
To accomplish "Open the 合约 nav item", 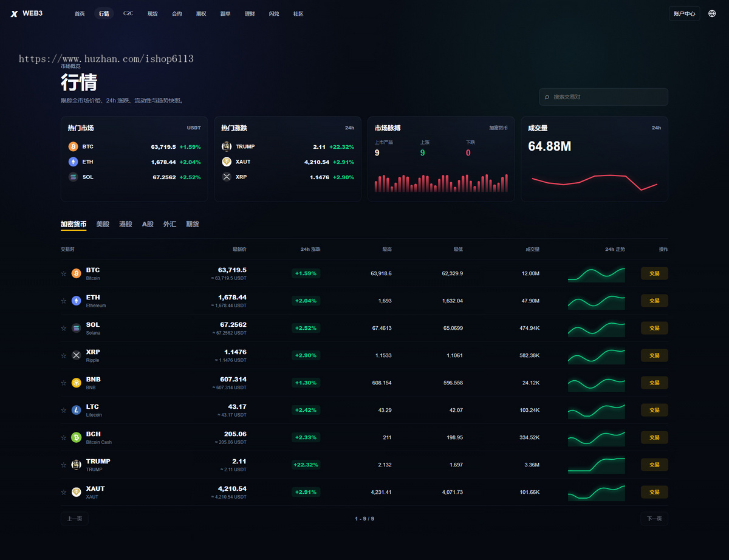I will 177,13.
